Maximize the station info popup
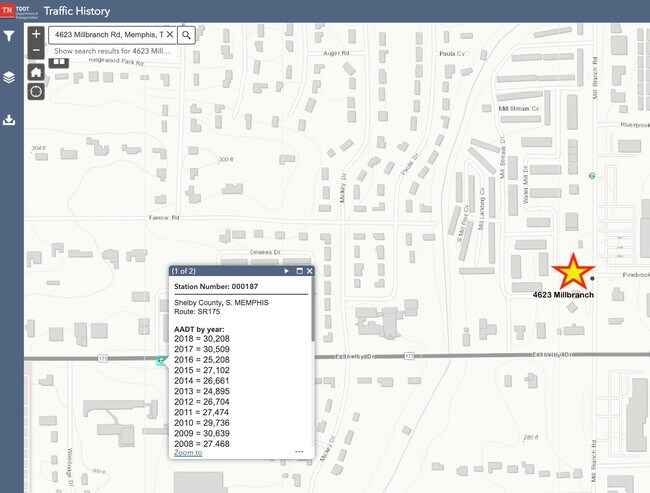The image size is (650, 493). tap(298, 271)
